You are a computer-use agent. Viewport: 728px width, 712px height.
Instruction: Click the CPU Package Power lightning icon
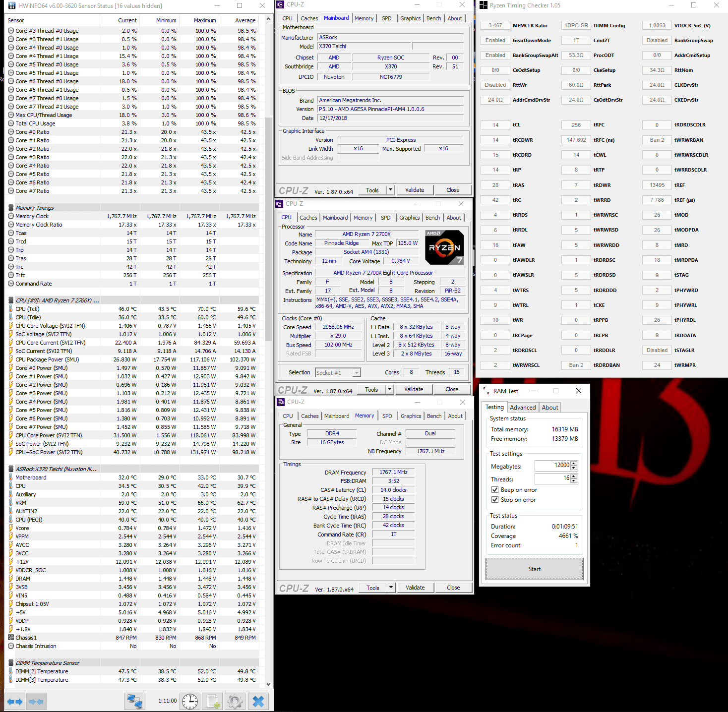(x=11, y=359)
